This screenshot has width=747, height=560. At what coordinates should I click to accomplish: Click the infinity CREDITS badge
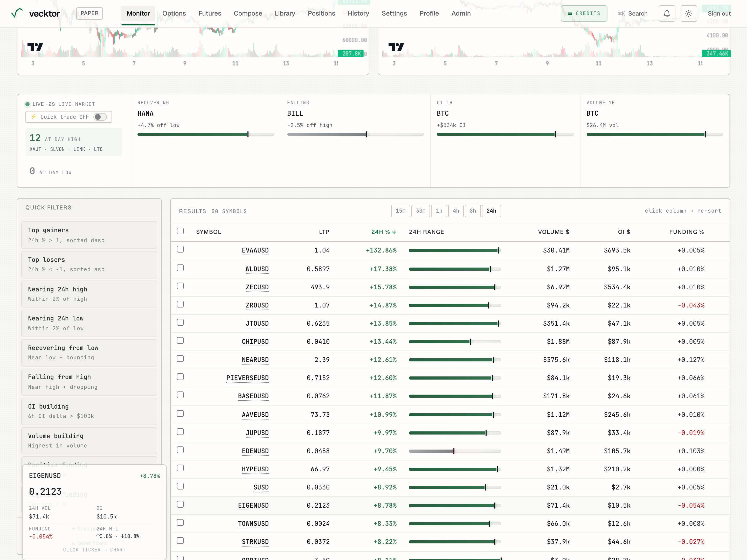584,13
